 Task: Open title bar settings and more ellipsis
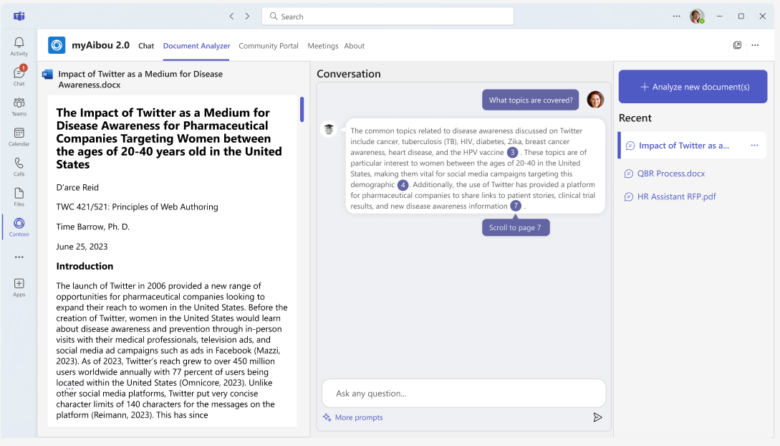tap(677, 16)
